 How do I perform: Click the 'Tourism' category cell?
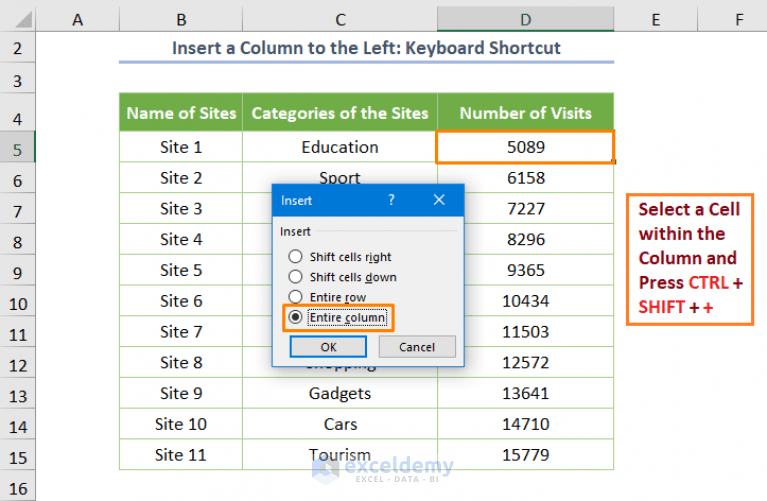pos(340,455)
